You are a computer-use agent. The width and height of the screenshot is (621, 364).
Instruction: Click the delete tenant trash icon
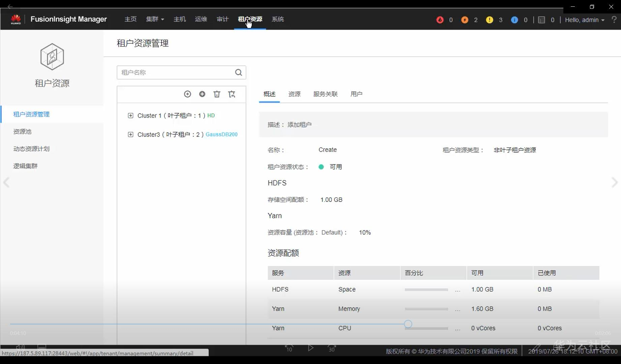tap(217, 94)
